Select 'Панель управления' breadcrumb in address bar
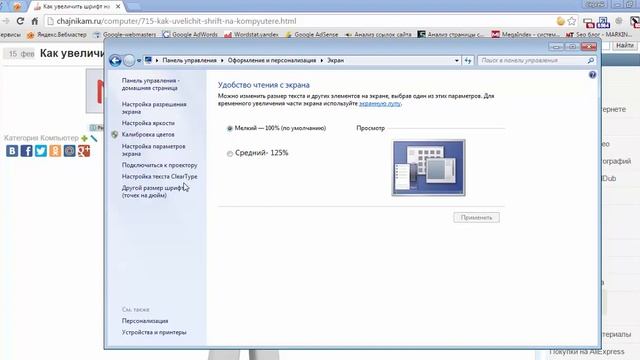Screen dimensions: 640x360 point(189,60)
